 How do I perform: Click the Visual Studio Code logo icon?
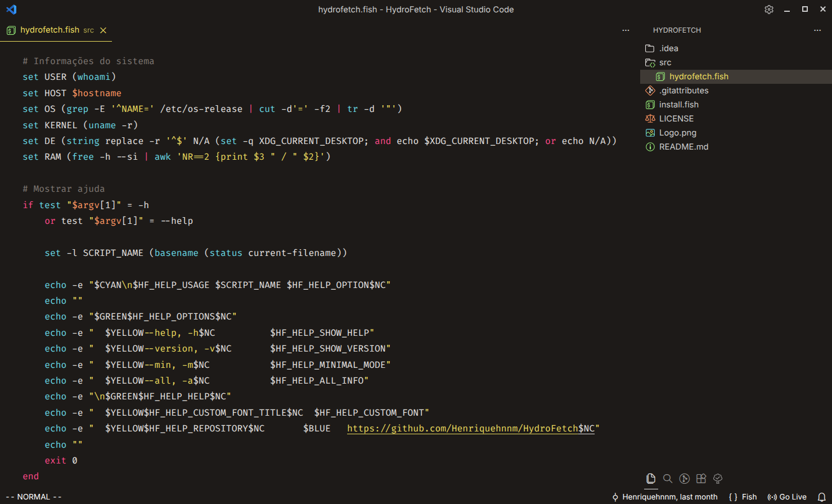11,10
